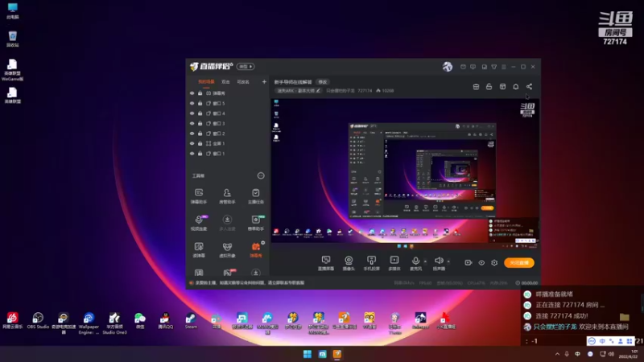
Task: Open the toolbox more options circle button
Action: click(261, 175)
